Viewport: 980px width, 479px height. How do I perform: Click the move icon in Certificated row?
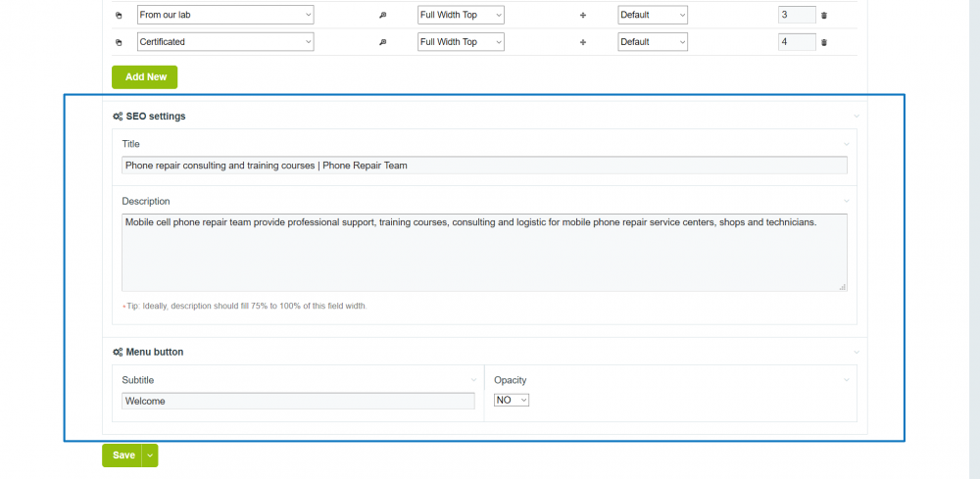[x=582, y=42]
